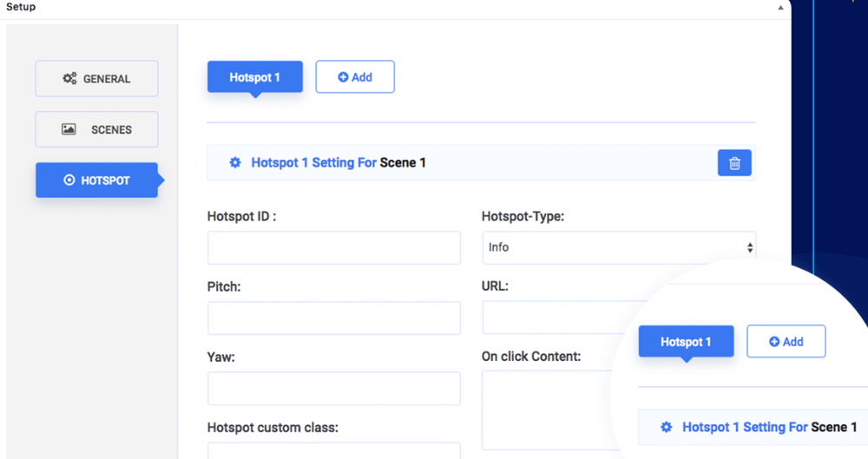Select the Hotspot 1 tab button
The width and height of the screenshot is (868, 459).
[x=254, y=77]
